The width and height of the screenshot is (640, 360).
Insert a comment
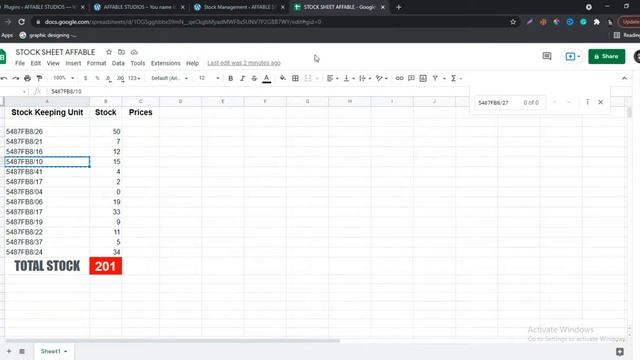[411, 78]
